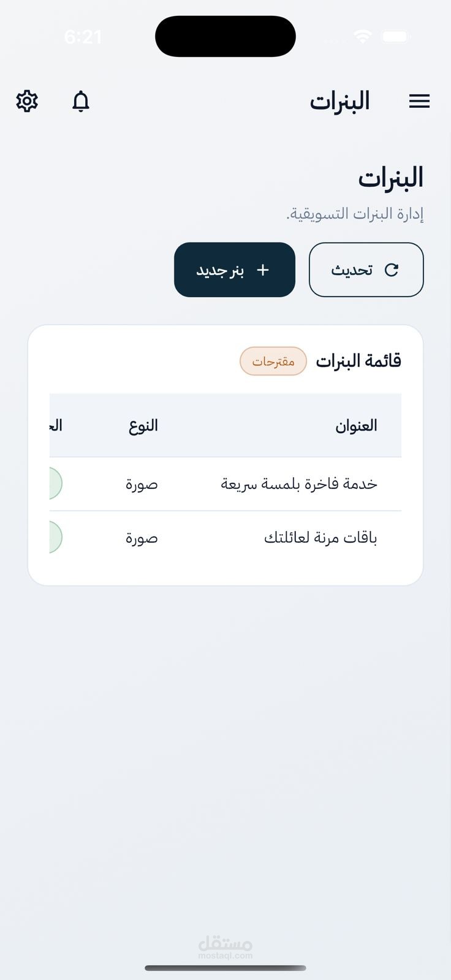
Task: Open the باقات مرنة لعائلتك banner row
Action: click(x=225, y=538)
